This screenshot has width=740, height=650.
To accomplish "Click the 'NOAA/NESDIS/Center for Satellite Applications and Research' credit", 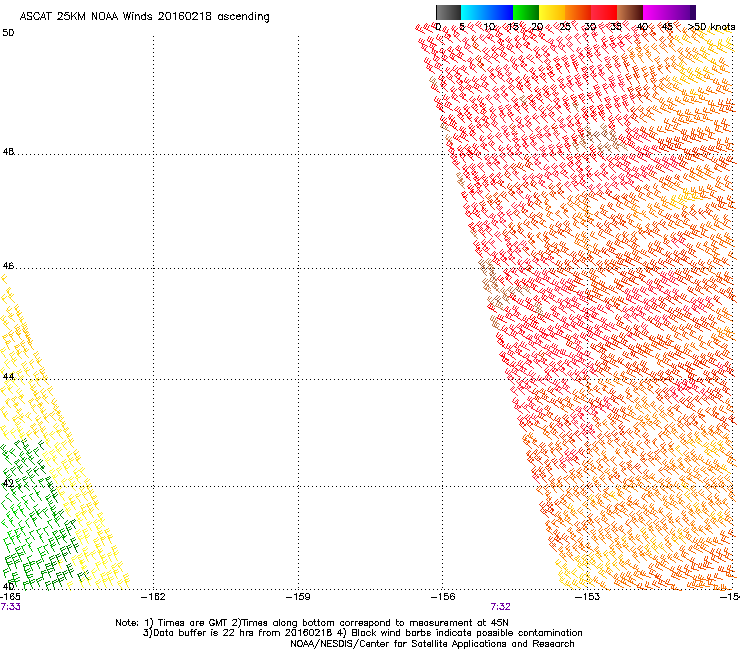I will [432, 644].
